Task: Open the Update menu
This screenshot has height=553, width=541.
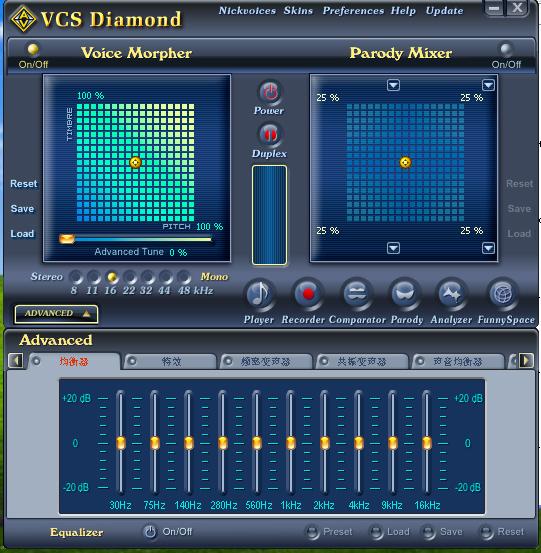Action: 444,11
